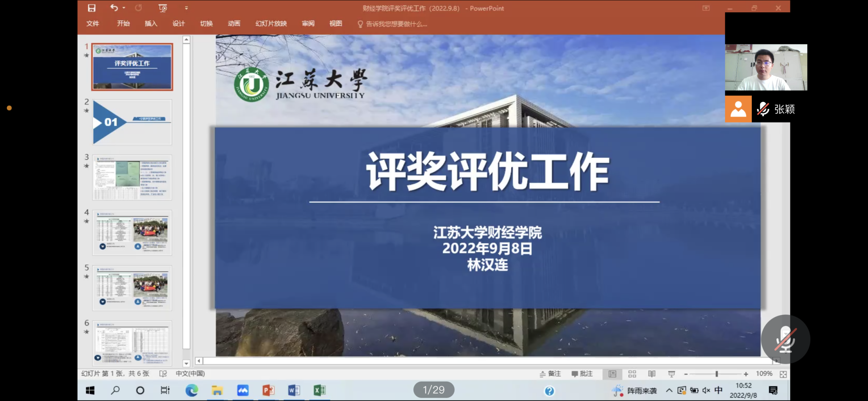Open Microsoft Edge from taskbar
Screen dimensions: 868x401
click(192, 390)
